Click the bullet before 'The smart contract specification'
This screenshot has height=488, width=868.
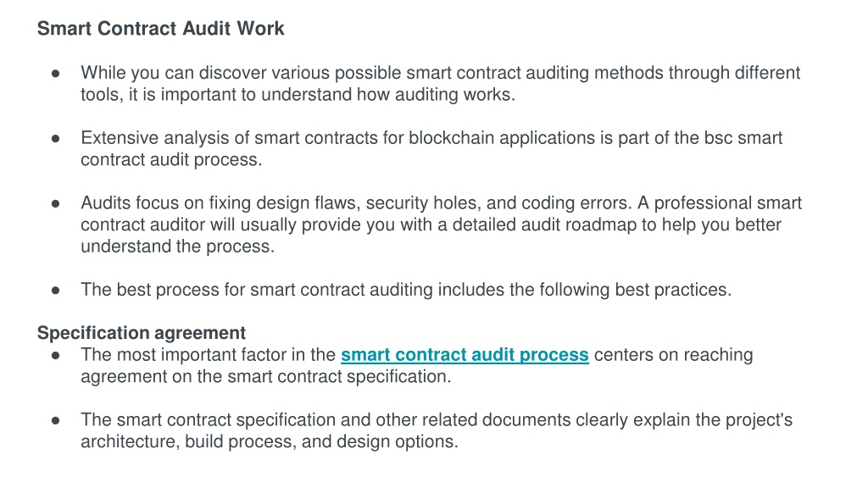(55, 420)
